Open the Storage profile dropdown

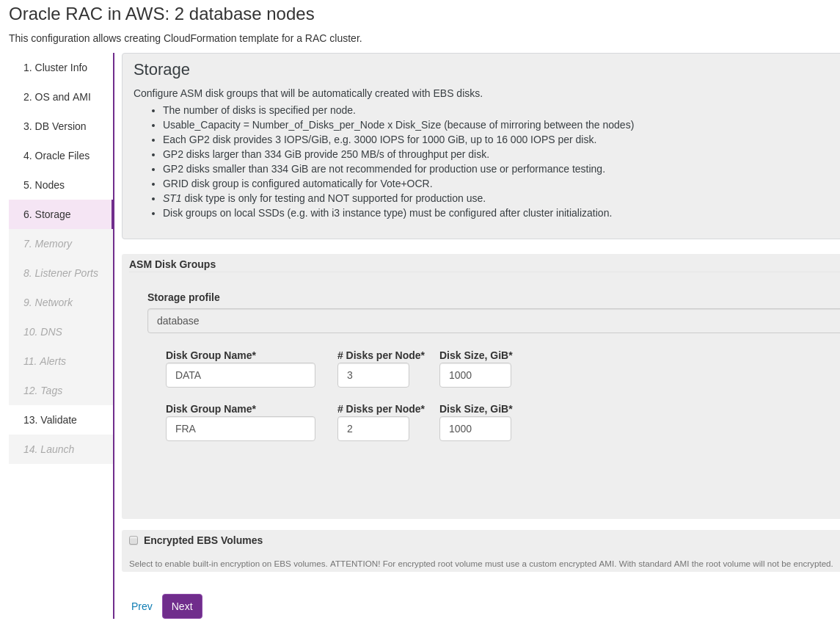(x=493, y=321)
